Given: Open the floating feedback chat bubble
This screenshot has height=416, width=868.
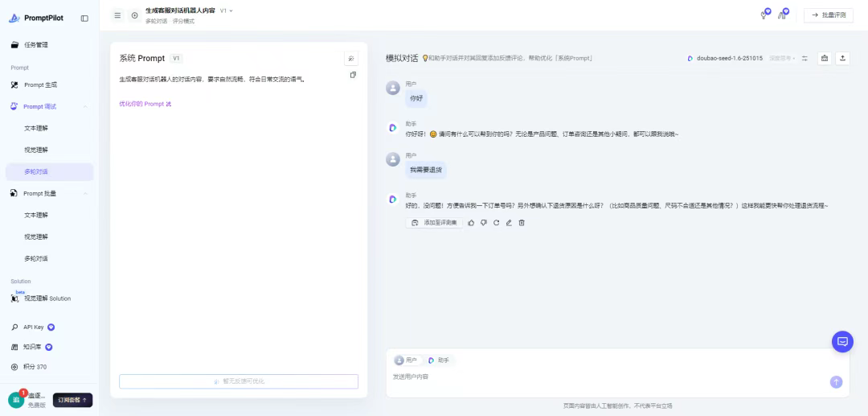Looking at the screenshot, I should click(x=842, y=342).
